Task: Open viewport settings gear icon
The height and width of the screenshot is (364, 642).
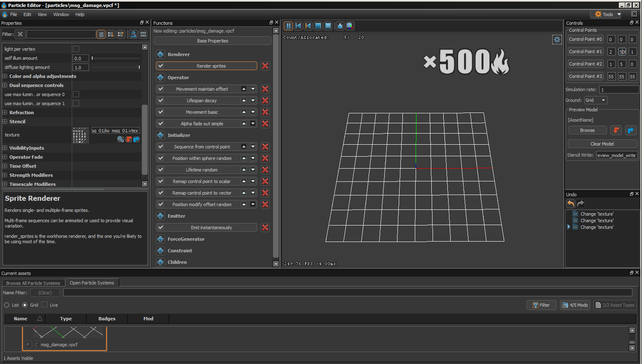Action: pyautogui.click(x=557, y=40)
